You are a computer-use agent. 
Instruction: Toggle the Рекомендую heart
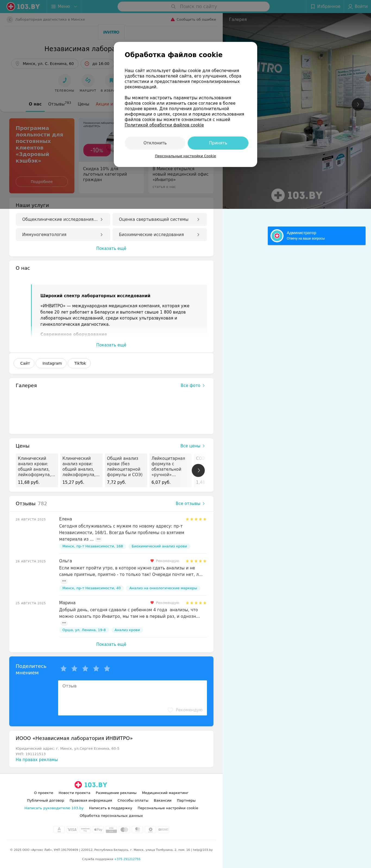pyautogui.click(x=185, y=710)
